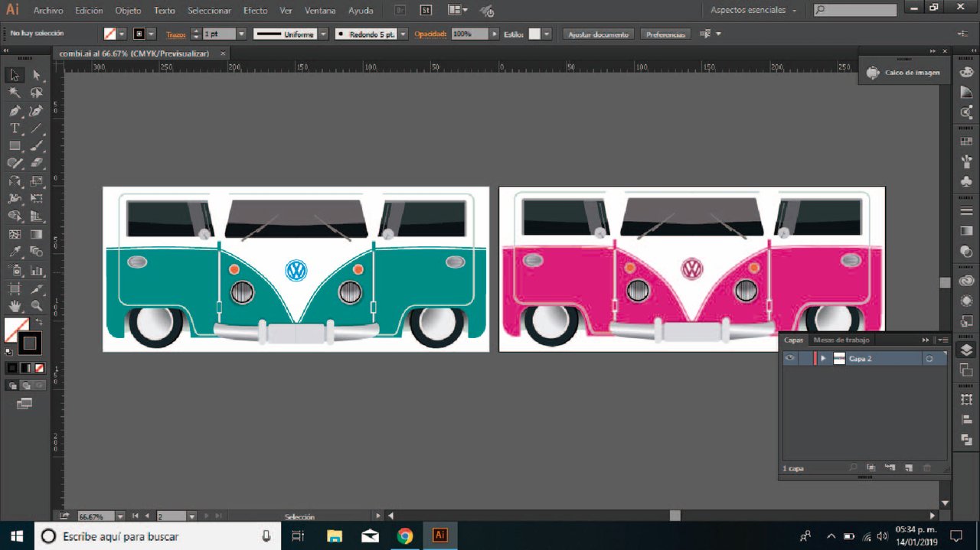
Task: Select the Hand tool
Action: (15, 306)
